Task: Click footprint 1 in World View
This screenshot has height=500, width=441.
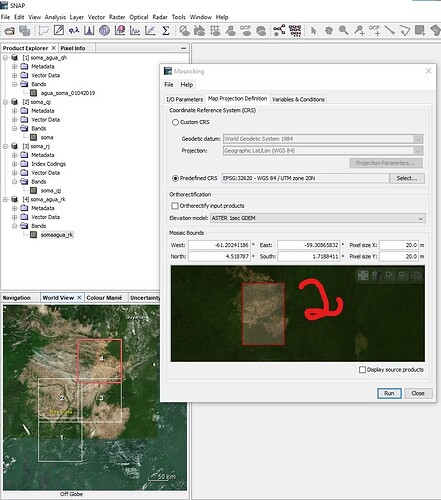Action: tap(60, 442)
